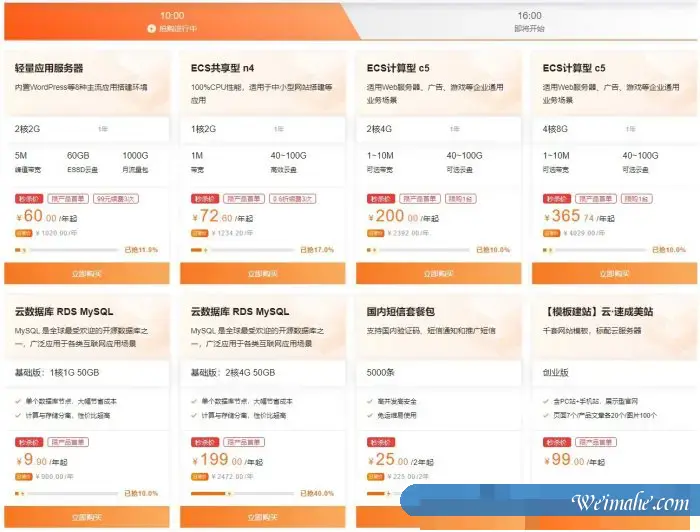Click the 秒杀价 badge on ECS c5 4核8G card
Viewport: 700px width, 532px height.
[557, 199]
